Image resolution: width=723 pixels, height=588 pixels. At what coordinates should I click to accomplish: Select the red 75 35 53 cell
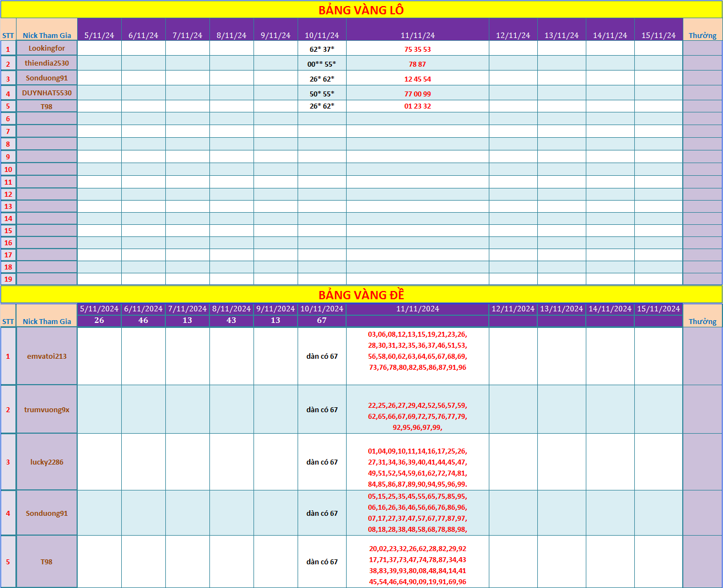pyautogui.click(x=418, y=48)
